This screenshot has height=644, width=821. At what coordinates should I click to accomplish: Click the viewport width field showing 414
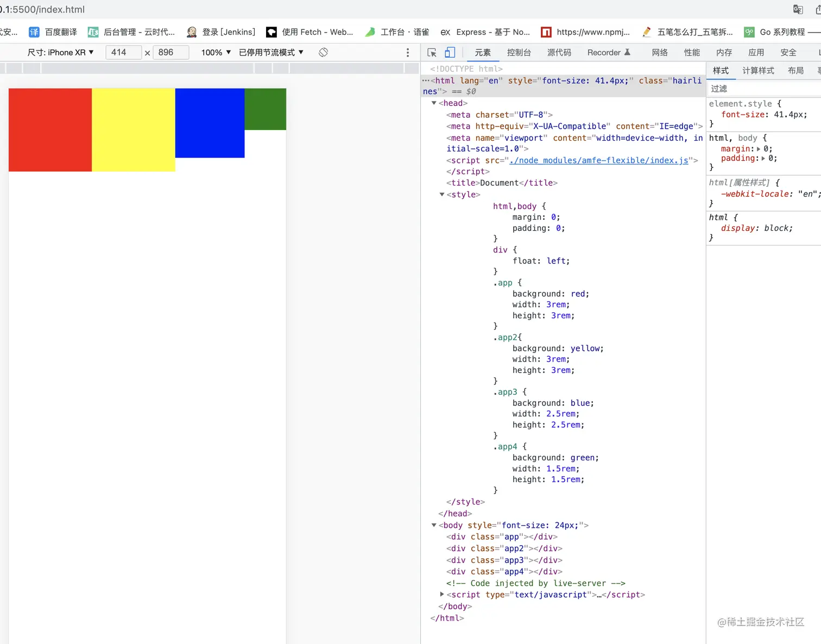[124, 52]
